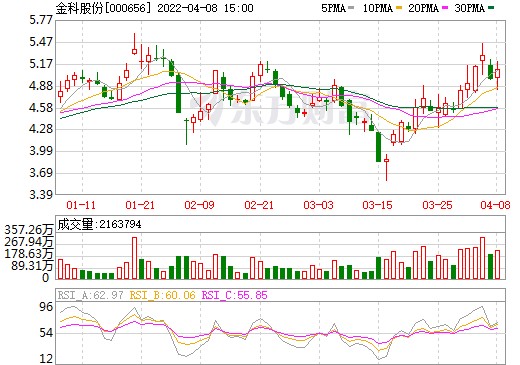Click the lowest candlestick near 03-15
520x365 pixels.
coord(386,167)
